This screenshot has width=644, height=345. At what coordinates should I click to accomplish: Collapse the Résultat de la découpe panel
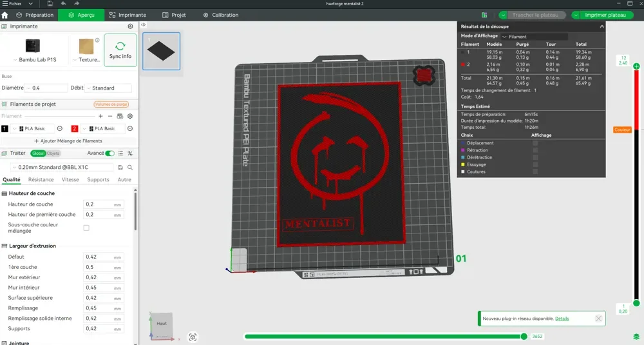[601, 26]
